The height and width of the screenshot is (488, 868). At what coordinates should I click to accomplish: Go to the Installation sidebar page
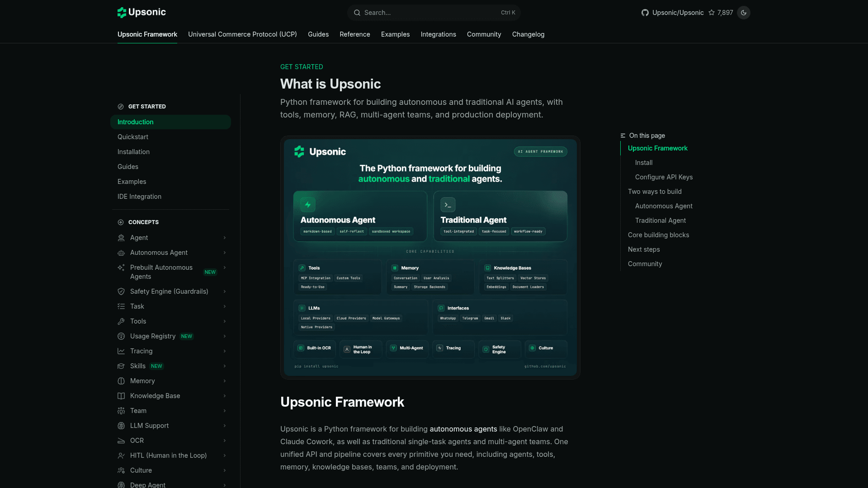[x=170, y=152]
